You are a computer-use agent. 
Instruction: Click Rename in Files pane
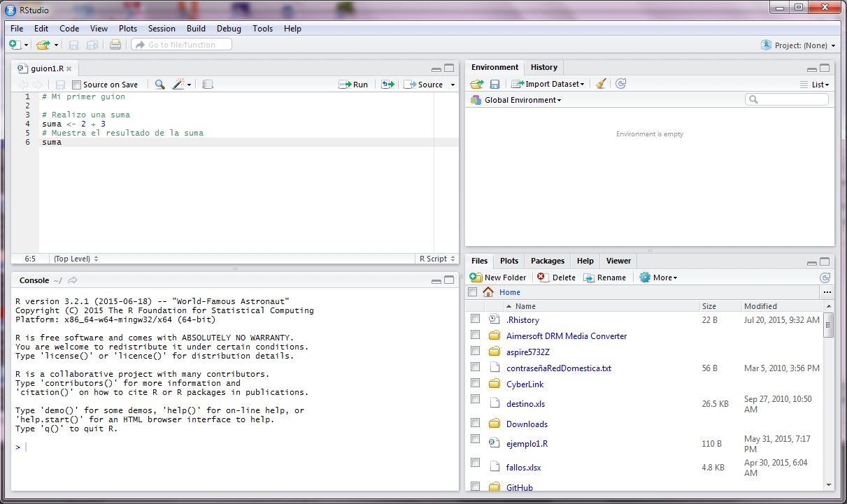pos(605,278)
